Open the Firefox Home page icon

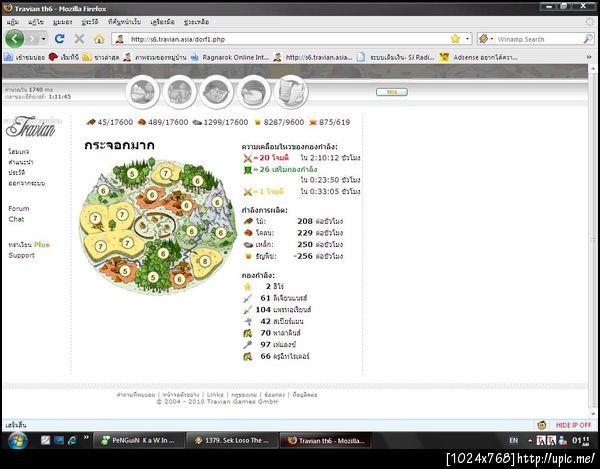point(99,39)
